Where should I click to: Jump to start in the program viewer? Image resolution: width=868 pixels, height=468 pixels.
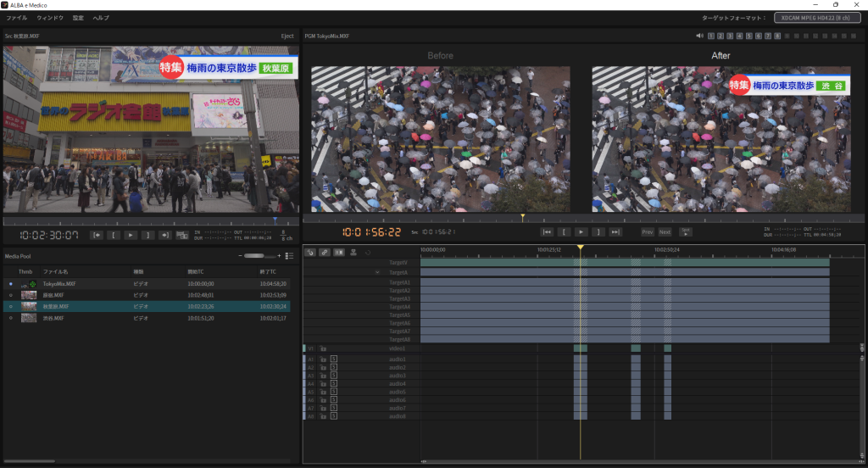pyautogui.click(x=548, y=231)
